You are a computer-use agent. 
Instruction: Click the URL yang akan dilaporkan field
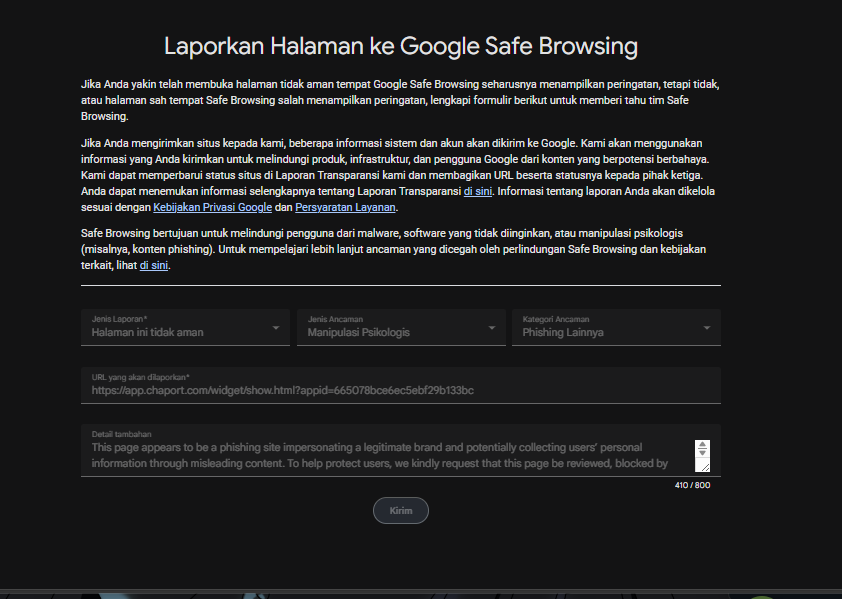click(x=401, y=385)
